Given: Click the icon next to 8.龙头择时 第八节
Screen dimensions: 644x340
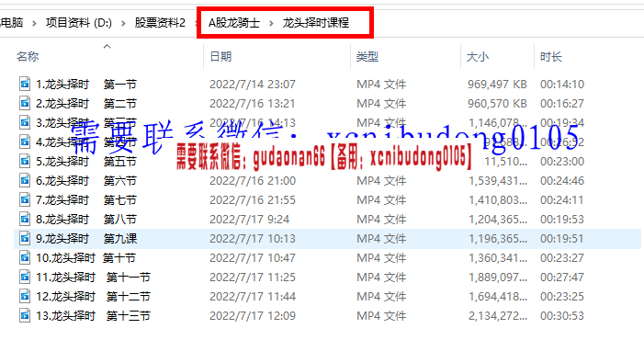Looking at the screenshot, I should (x=25, y=219).
